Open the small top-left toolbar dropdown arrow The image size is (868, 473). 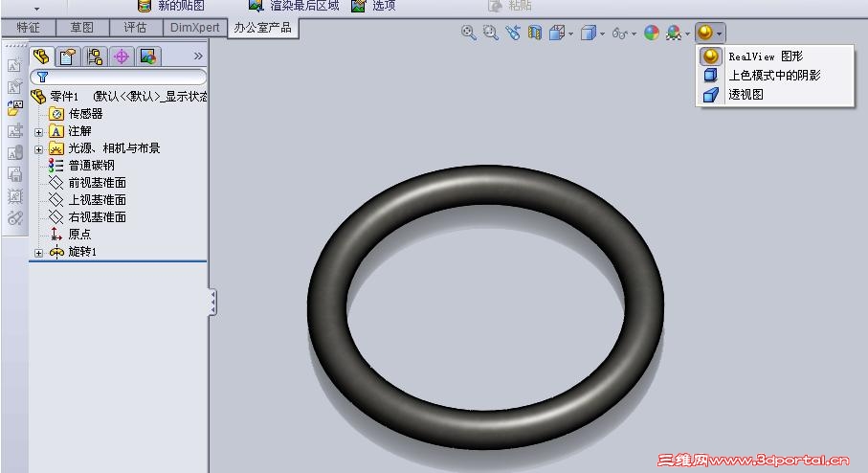(36, 9)
